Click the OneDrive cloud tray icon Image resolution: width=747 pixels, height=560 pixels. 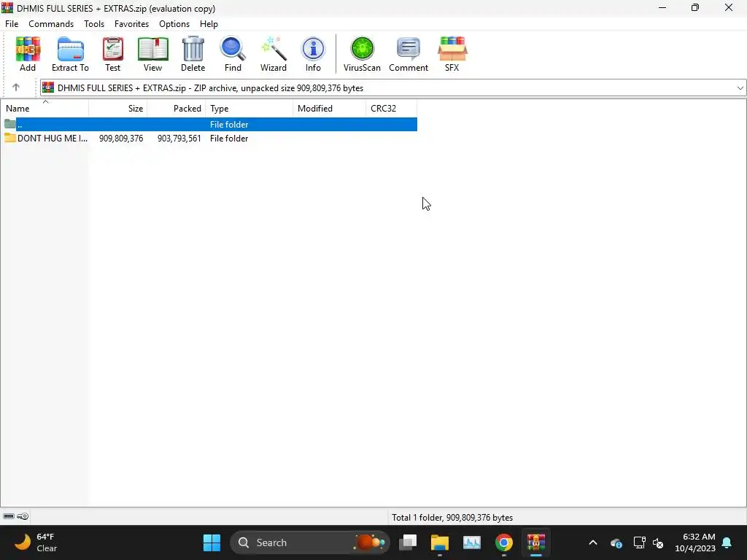click(616, 542)
